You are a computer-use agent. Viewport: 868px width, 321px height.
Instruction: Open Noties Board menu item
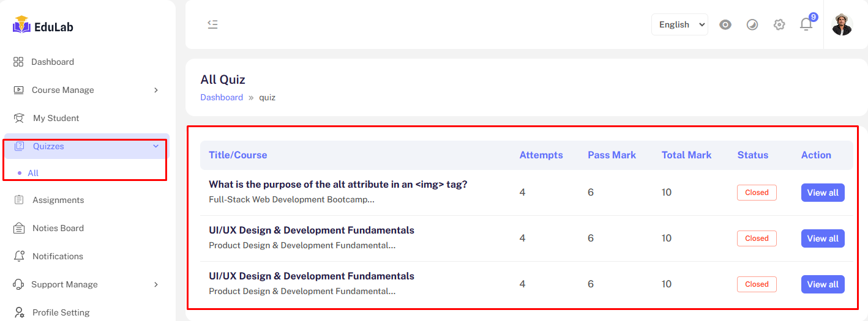click(x=58, y=228)
